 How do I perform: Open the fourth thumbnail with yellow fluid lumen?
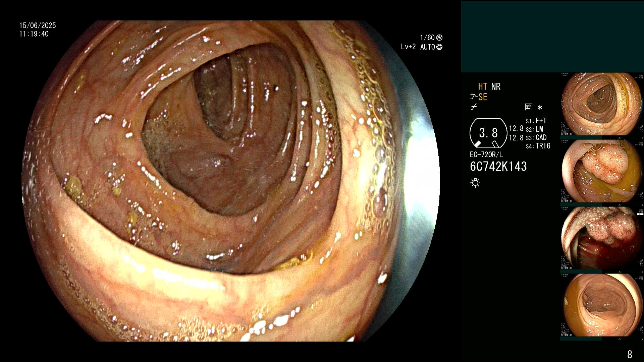602,305
